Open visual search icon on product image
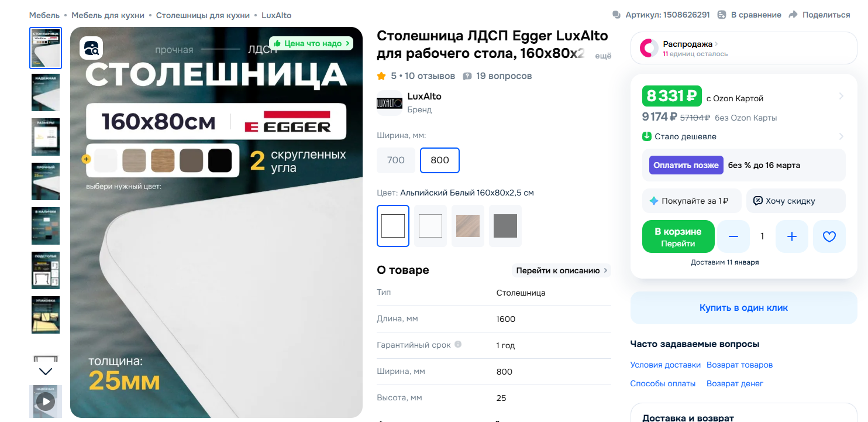 [91, 48]
